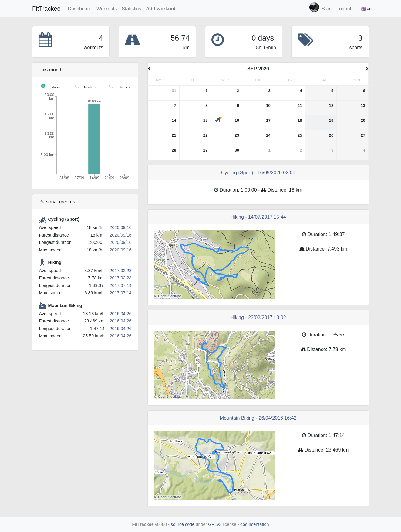The image size is (401, 532).
Task: Open the documentation footer link
Action: pos(254,524)
